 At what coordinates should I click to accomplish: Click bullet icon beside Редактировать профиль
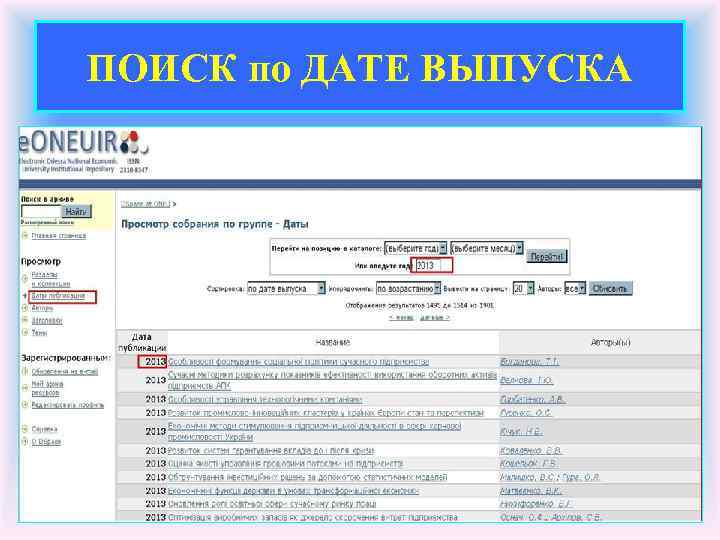[x=25, y=405]
